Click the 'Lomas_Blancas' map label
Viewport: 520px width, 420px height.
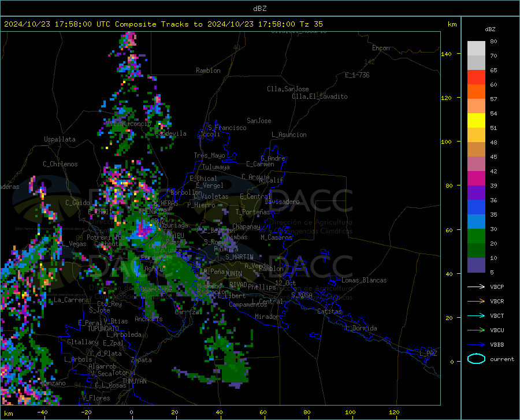point(364,280)
